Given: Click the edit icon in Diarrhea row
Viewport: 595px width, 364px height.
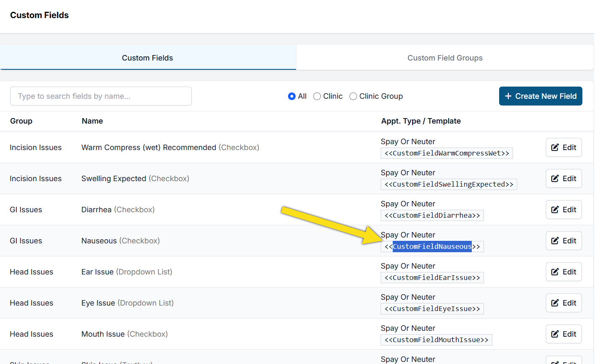Looking at the screenshot, I should [555, 210].
